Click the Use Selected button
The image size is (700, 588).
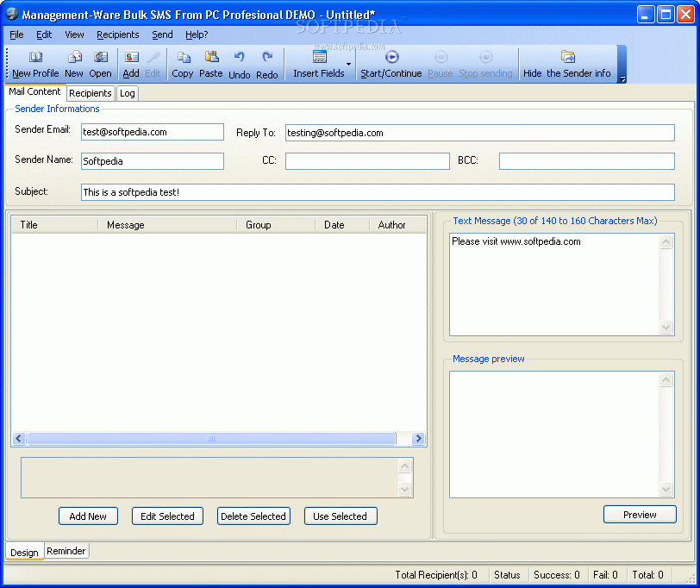coord(341,516)
